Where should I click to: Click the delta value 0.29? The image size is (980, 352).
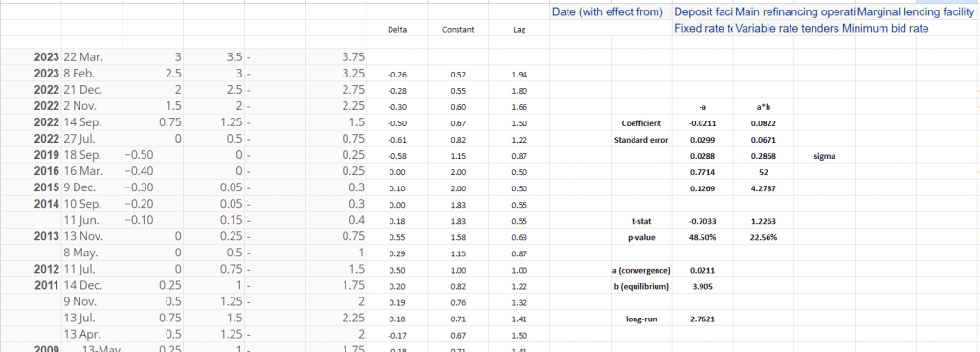[x=397, y=253]
